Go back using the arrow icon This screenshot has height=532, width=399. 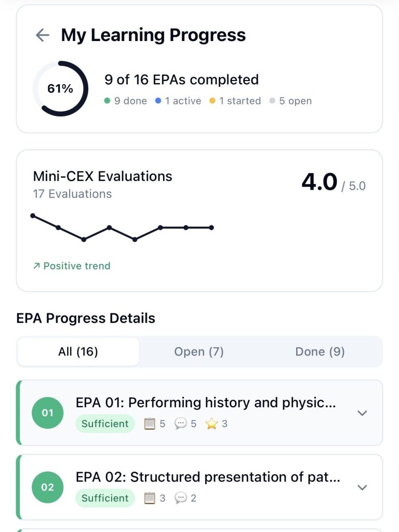pos(42,35)
